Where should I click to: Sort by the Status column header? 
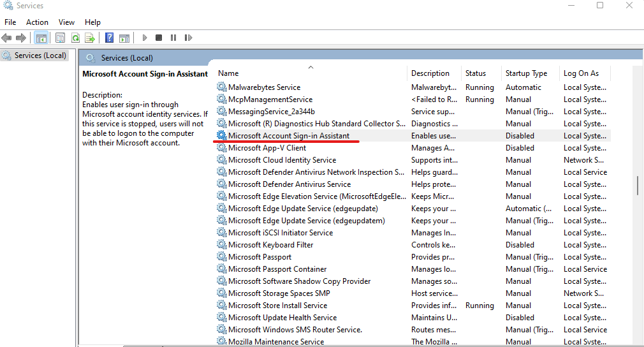[x=481, y=73]
